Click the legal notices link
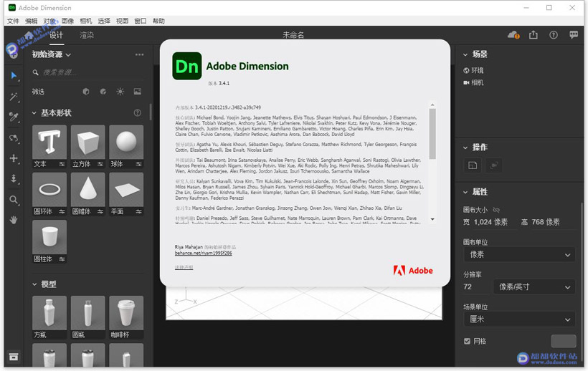 [x=184, y=267]
